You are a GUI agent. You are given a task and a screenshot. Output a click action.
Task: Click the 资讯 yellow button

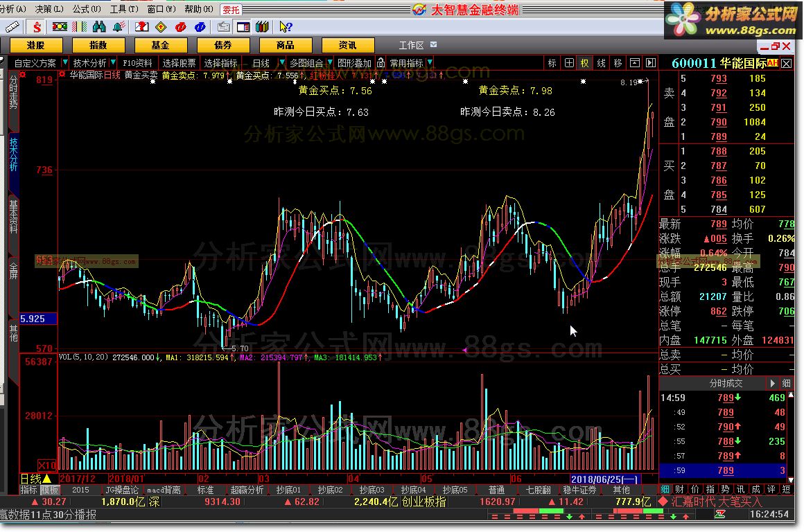(348, 45)
